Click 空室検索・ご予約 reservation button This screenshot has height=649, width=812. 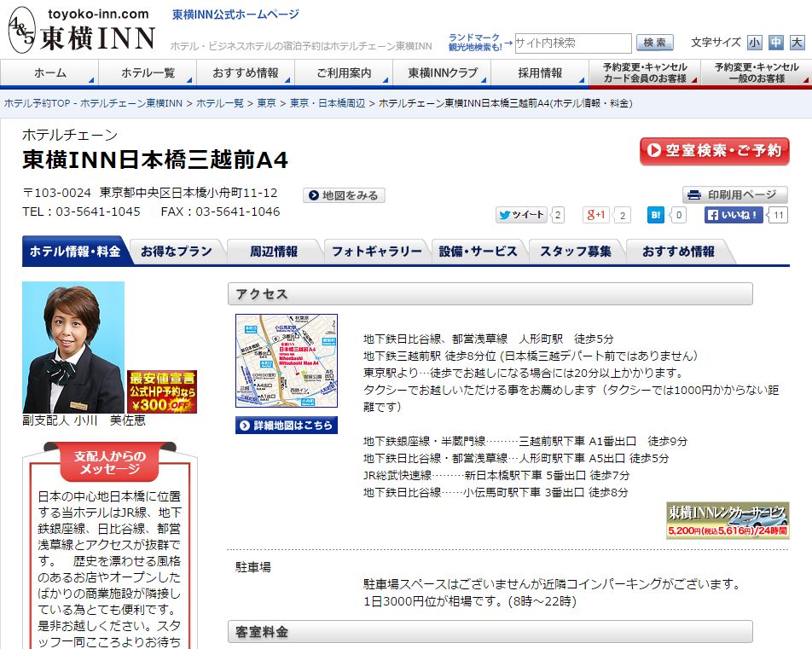tap(714, 151)
